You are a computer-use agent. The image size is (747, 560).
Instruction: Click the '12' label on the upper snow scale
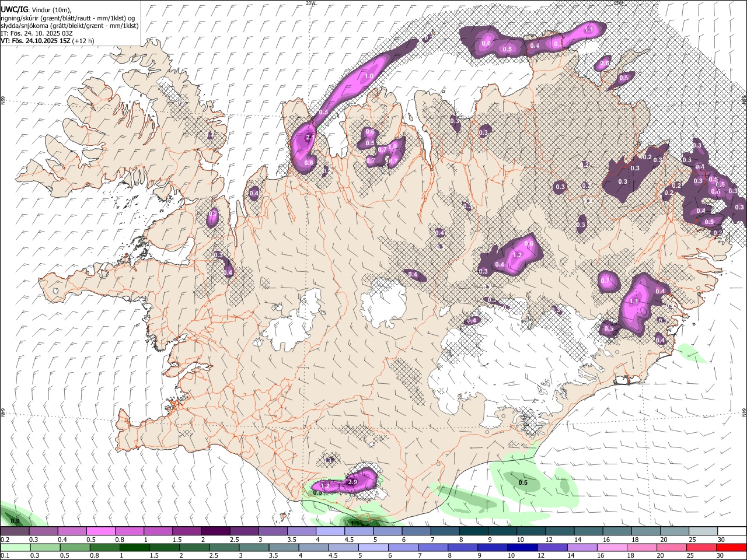pyautogui.click(x=549, y=540)
